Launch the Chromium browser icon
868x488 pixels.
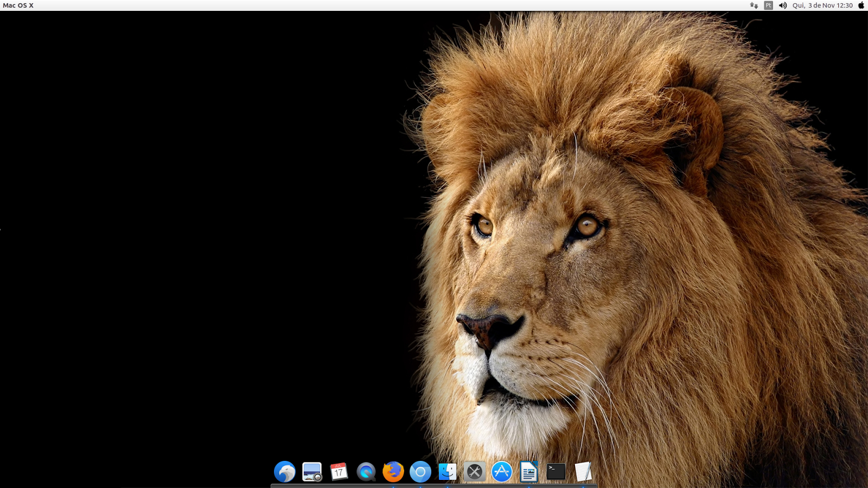(x=420, y=472)
